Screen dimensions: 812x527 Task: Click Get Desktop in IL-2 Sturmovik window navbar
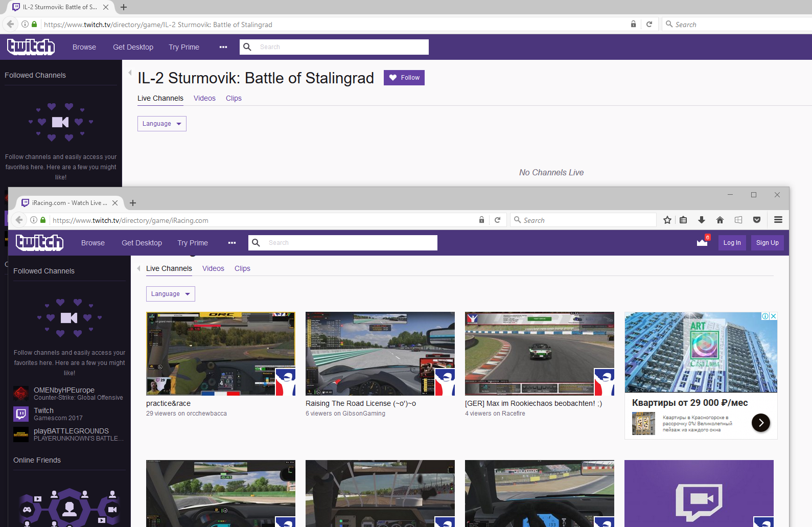point(133,47)
